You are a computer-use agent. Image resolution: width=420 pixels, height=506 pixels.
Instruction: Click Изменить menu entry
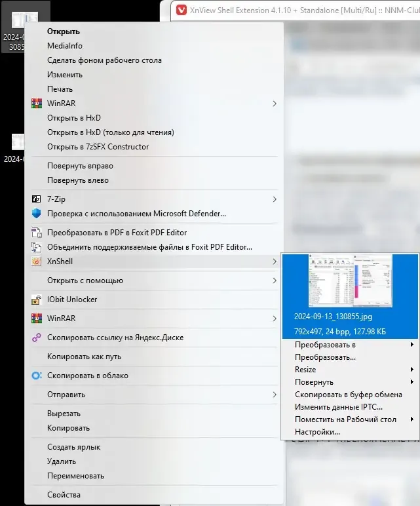pyautogui.click(x=154, y=75)
